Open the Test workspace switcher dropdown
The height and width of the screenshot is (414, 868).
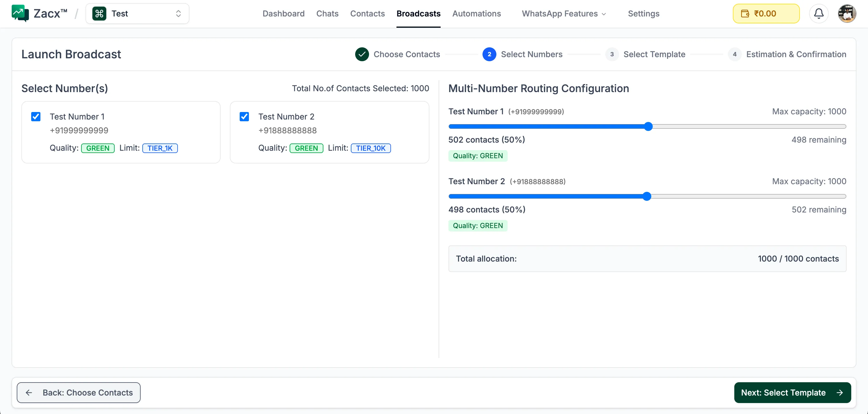point(137,14)
